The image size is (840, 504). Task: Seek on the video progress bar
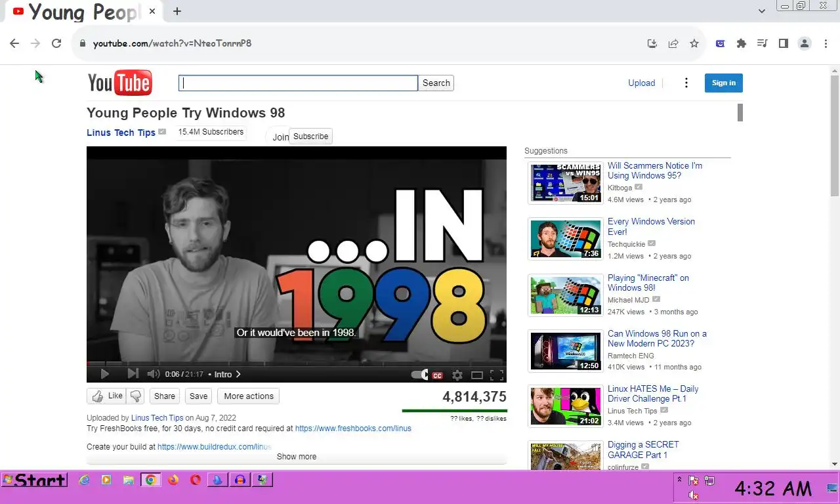(297, 363)
